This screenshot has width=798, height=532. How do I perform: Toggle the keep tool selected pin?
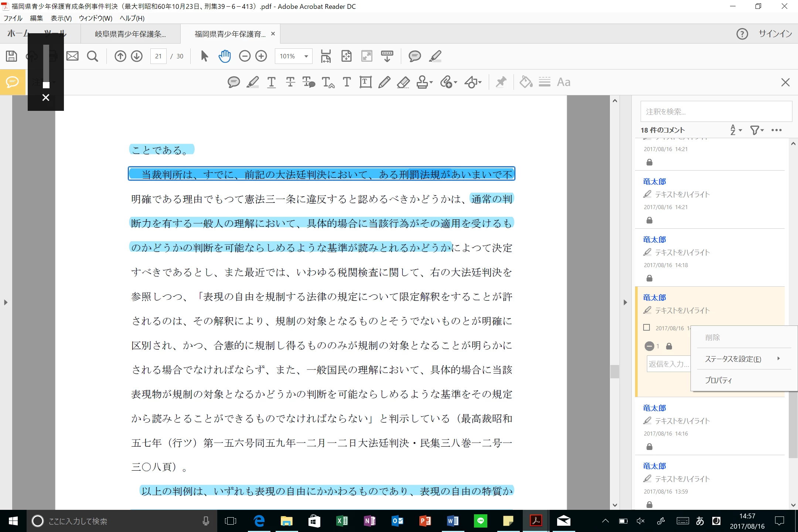coord(501,82)
